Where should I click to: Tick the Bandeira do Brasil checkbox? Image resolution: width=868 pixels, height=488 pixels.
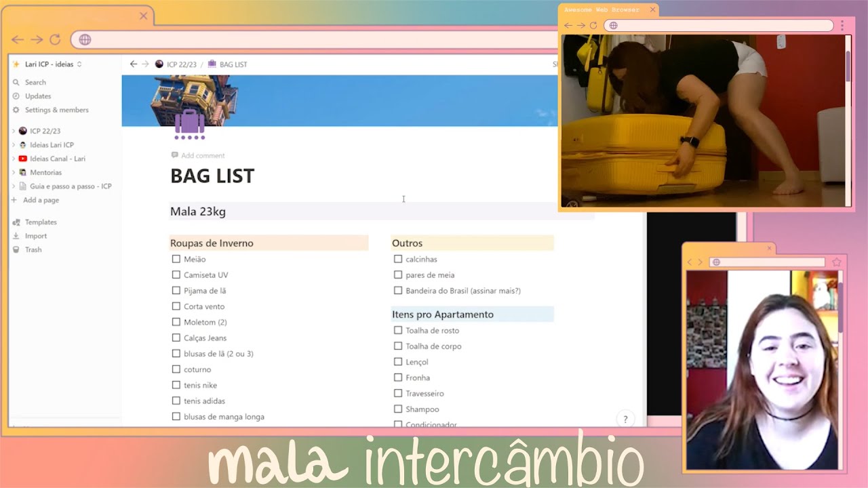pos(398,290)
